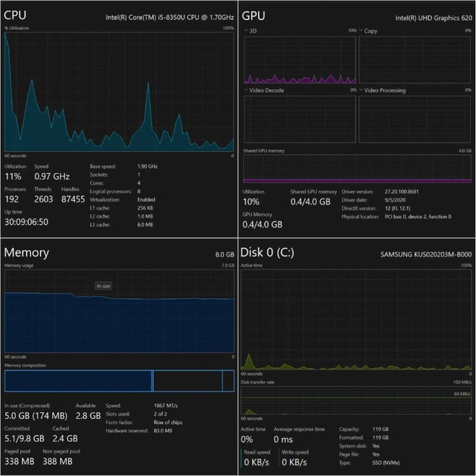
Task: Click the Shared GPU memory graph
Action: click(x=357, y=169)
